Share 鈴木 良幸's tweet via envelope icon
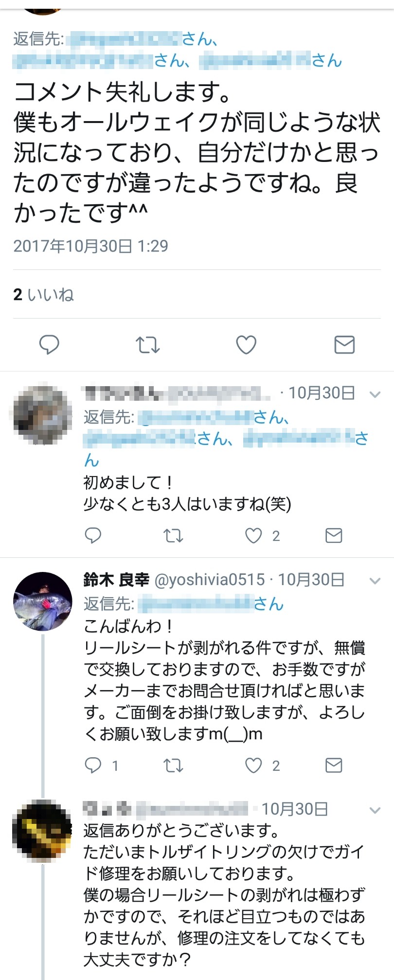Image resolution: width=394 pixels, height=980 pixels. pos(334,766)
